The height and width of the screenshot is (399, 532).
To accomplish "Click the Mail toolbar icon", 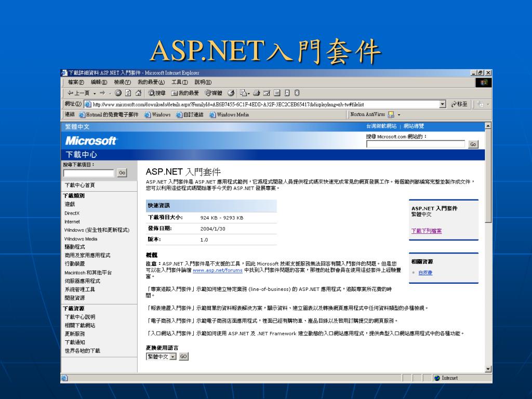I will [x=244, y=93].
